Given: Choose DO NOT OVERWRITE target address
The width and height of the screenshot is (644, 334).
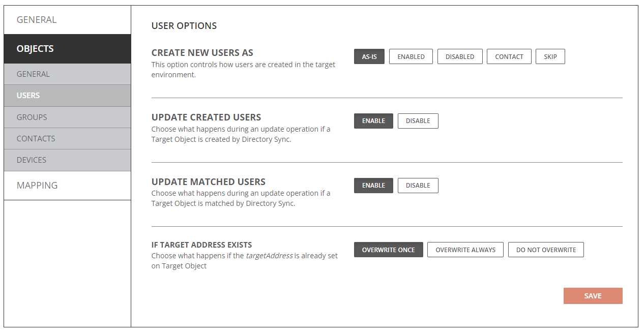Looking at the screenshot, I should pyautogui.click(x=546, y=250).
